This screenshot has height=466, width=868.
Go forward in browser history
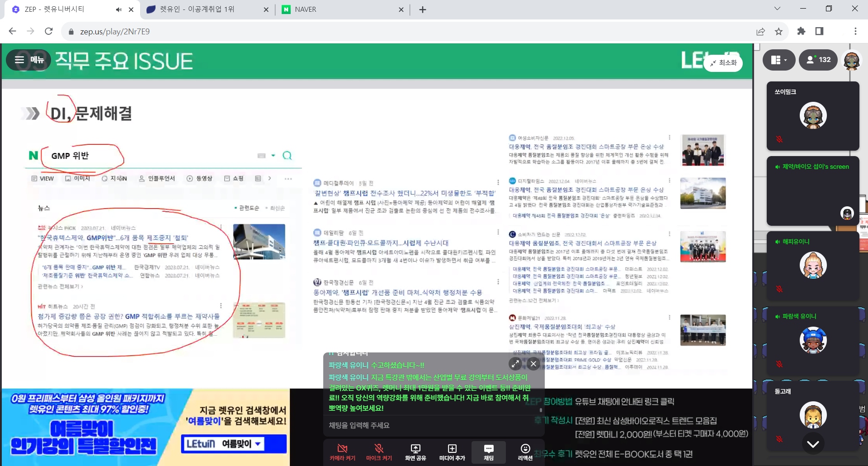click(30, 31)
